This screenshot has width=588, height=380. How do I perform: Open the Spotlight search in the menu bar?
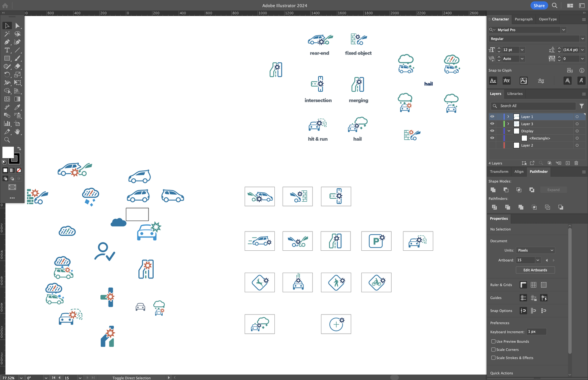point(554,5)
